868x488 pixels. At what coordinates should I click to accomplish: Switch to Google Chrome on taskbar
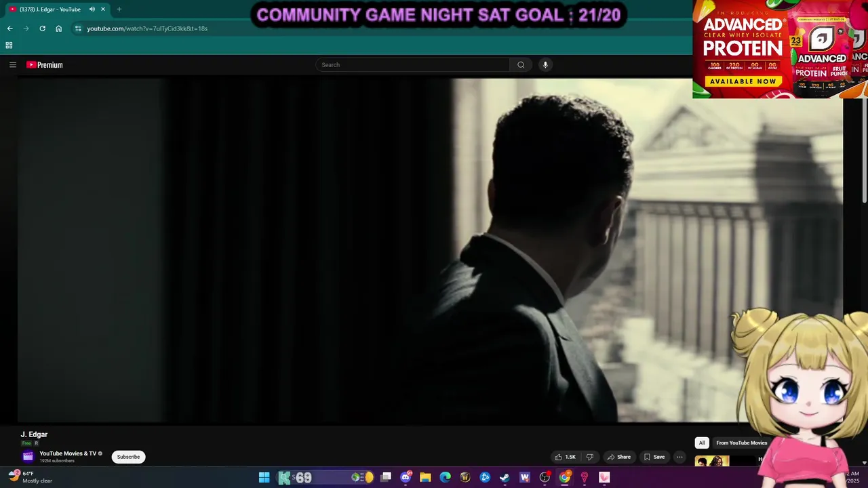(x=564, y=477)
